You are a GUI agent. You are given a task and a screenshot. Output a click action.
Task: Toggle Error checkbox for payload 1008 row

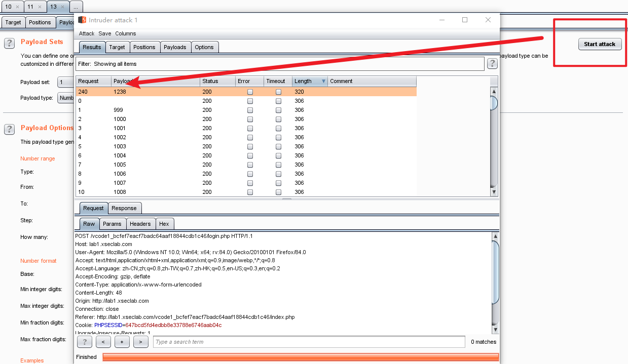[250, 192]
